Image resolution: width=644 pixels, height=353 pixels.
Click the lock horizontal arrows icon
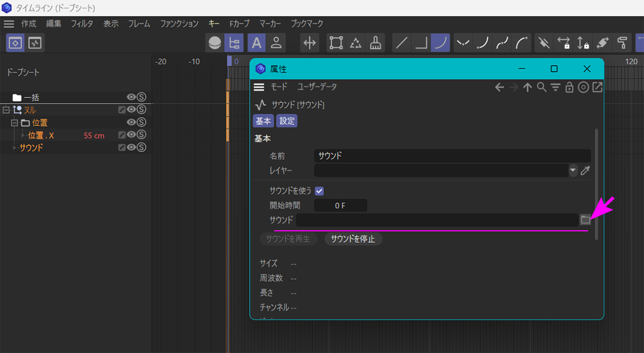(564, 43)
